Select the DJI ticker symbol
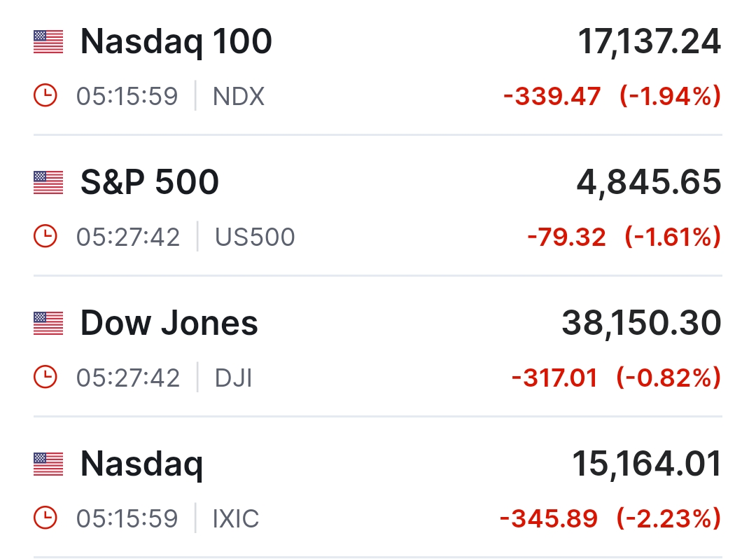The height and width of the screenshot is (559, 756). (233, 378)
